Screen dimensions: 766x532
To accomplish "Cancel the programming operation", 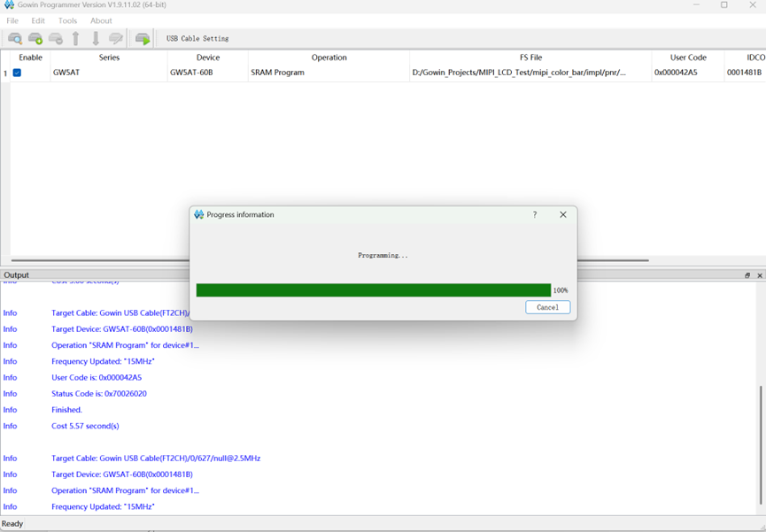I will 547,307.
